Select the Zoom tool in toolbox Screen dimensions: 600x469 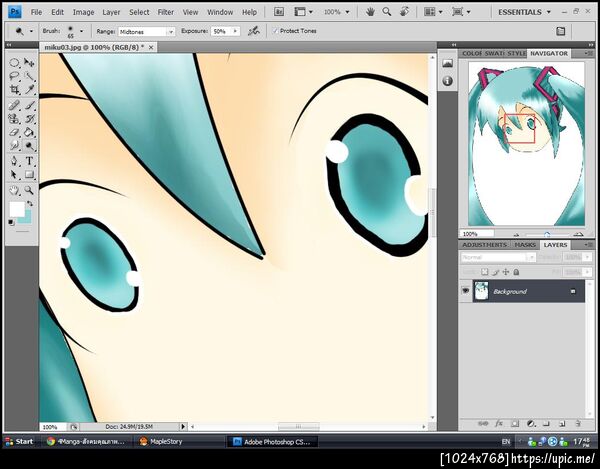(29, 190)
